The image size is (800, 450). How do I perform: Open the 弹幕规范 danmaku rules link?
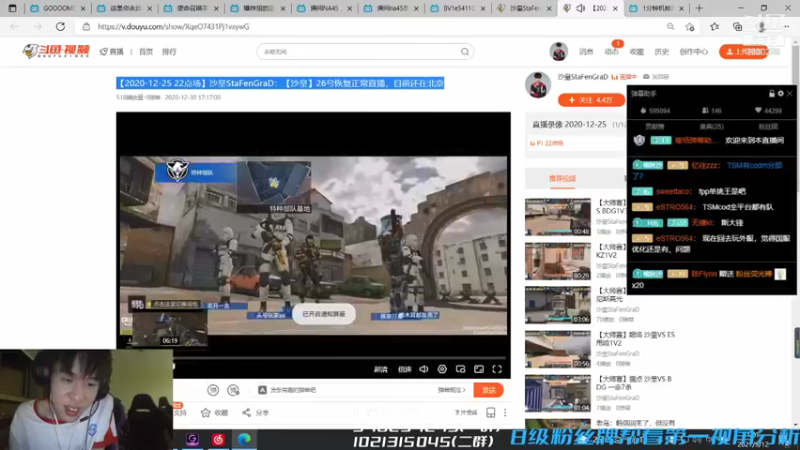point(452,390)
